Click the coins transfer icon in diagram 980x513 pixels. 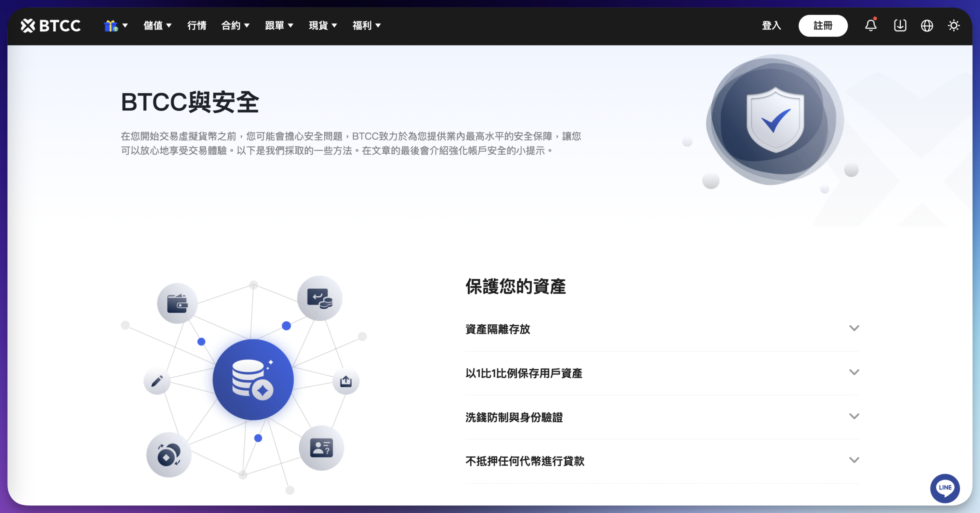point(320,298)
